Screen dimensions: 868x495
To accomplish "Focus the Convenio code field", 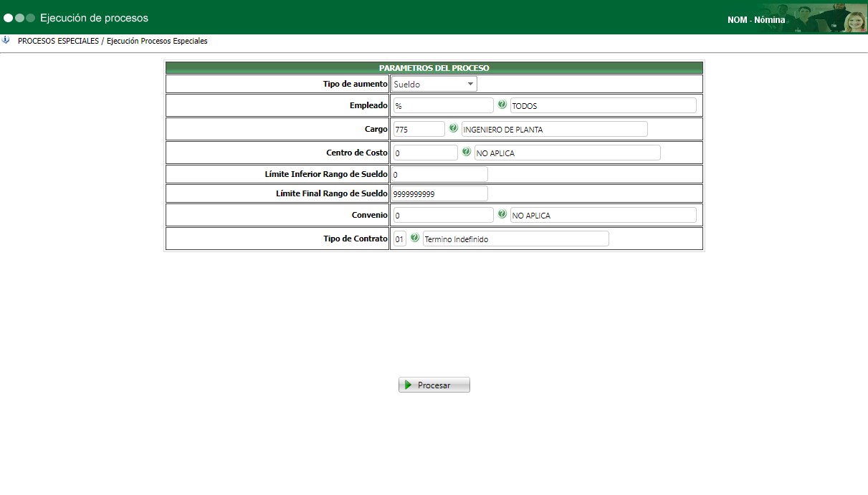I will tap(444, 215).
